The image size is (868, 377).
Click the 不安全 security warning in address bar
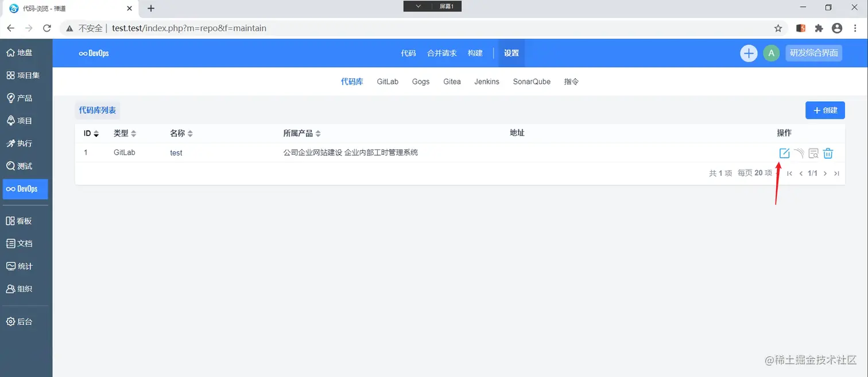pos(84,28)
